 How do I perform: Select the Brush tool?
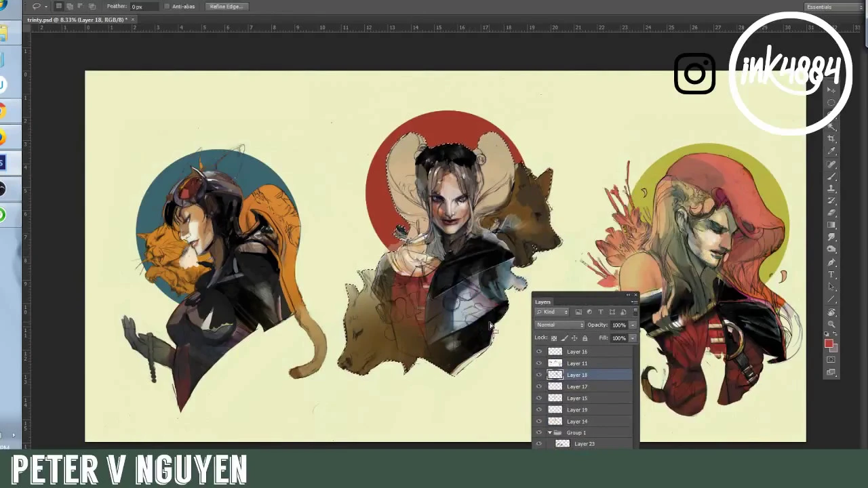[831, 176]
